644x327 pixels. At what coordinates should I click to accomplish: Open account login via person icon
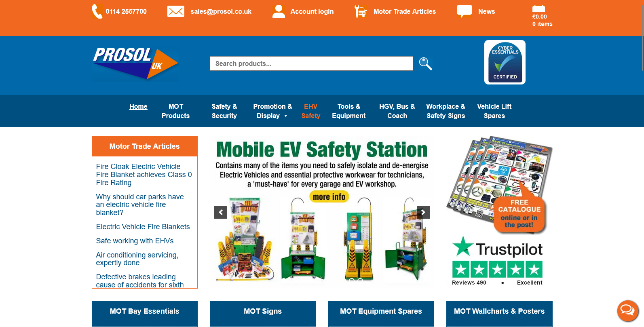pyautogui.click(x=279, y=11)
